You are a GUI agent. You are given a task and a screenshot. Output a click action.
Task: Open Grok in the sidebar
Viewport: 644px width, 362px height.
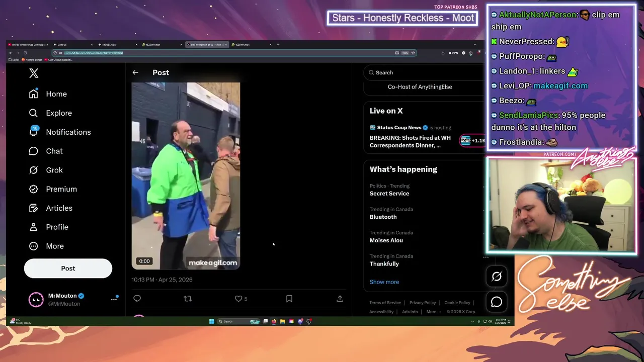point(46,170)
